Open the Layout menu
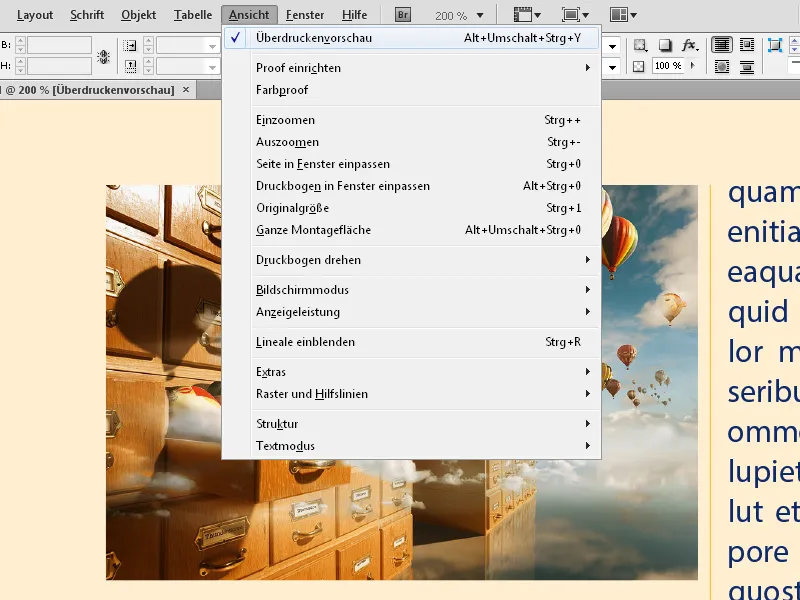The image size is (800, 600). (x=35, y=15)
